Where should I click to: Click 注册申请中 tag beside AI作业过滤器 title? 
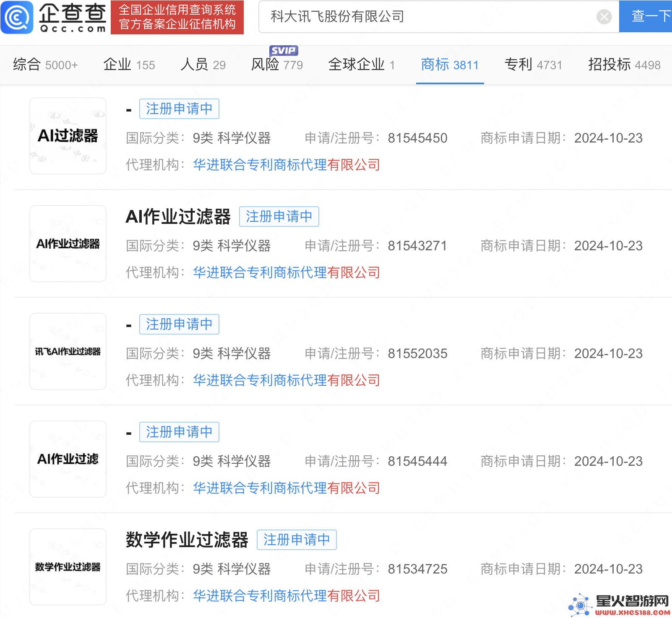click(279, 217)
